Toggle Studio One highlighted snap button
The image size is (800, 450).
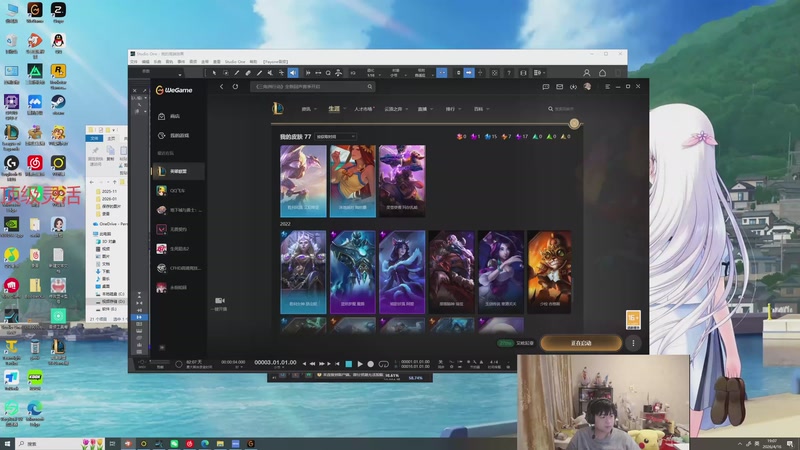(x=442, y=73)
